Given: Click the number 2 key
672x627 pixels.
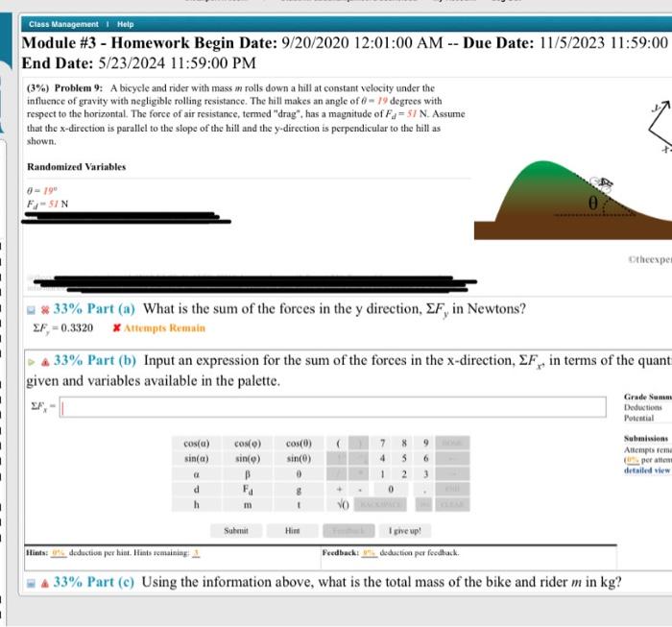Looking at the screenshot, I should [x=404, y=474].
